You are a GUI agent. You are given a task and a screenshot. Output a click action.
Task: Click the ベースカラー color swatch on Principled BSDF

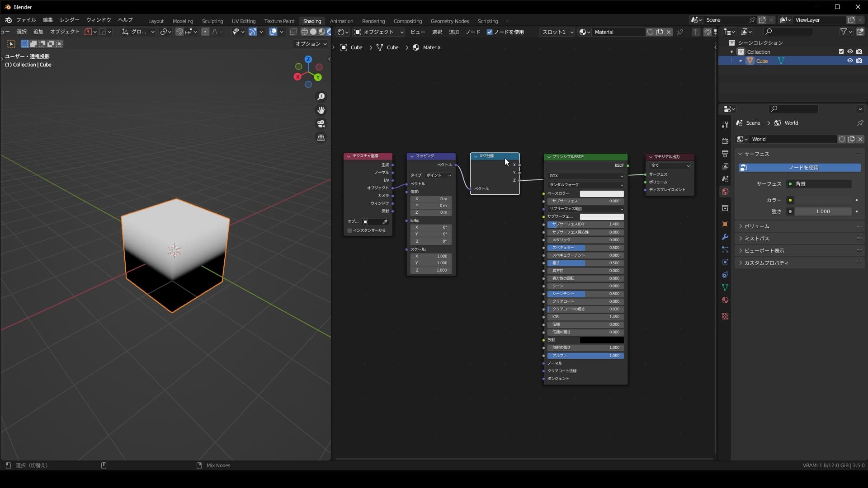(x=601, y=193)
